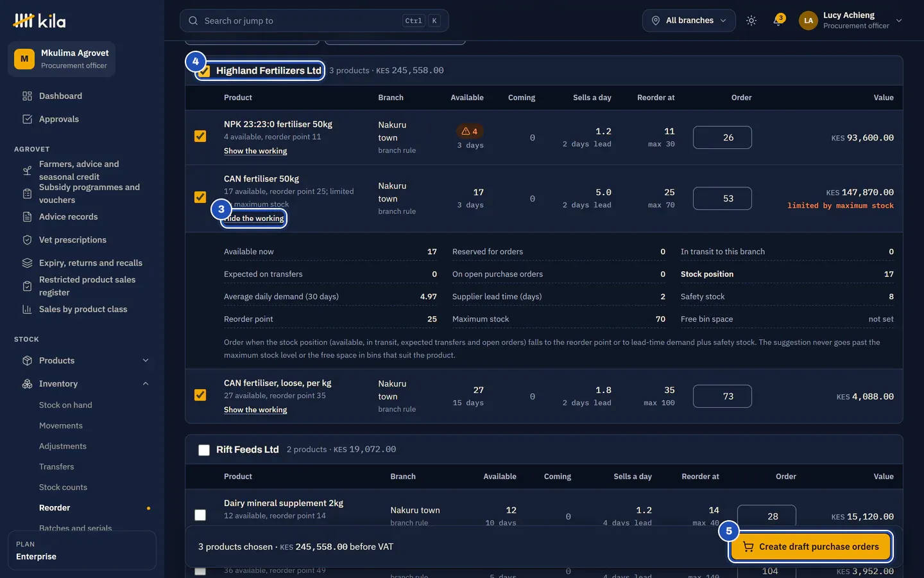Hide the working for CAN fertiliser 50kg

255,218
